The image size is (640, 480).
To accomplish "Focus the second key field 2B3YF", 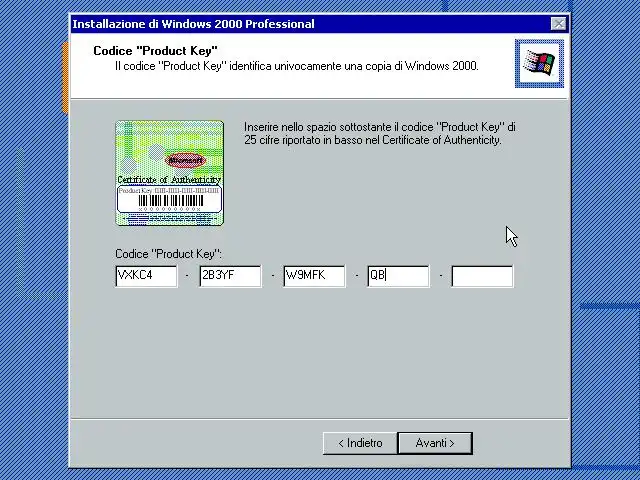I will pyautogui.click(x=231, y=276).
